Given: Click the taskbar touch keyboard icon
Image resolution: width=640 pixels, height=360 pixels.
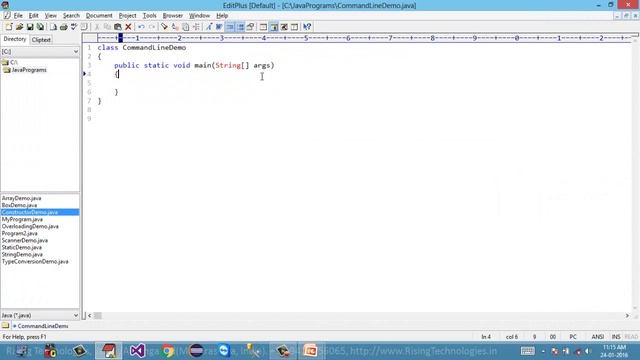Looking at the screenshot, I should tap(527, 351).
